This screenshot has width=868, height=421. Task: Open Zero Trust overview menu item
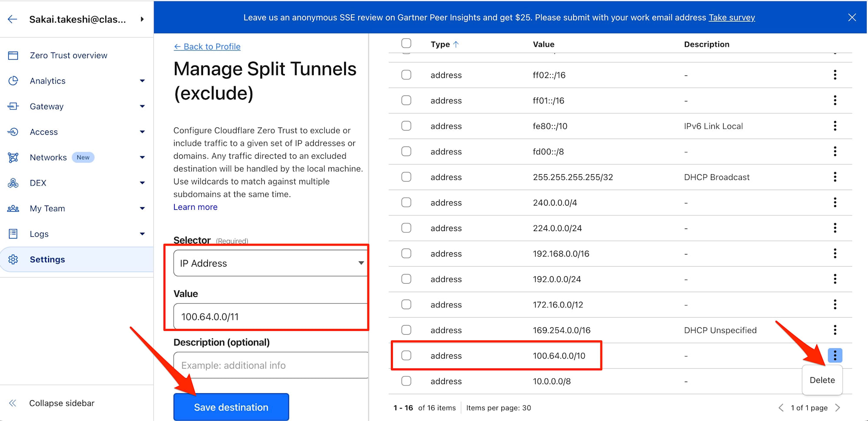[x=77, y=55]
